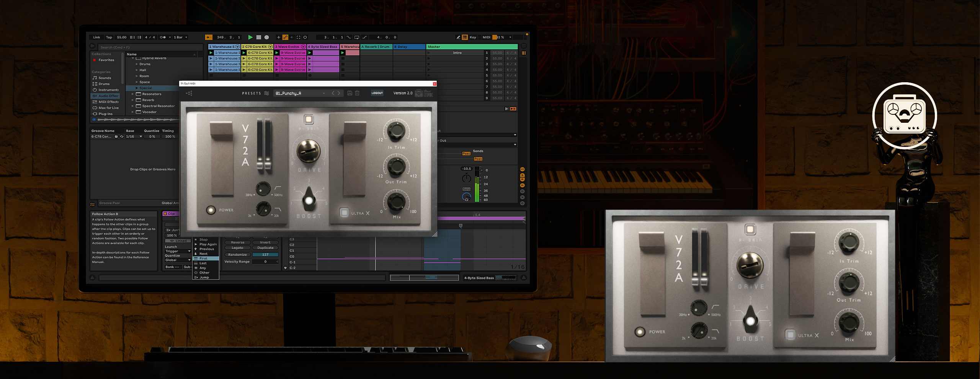Click the Stop button in transport bar
980x379 pixels.
258,37
